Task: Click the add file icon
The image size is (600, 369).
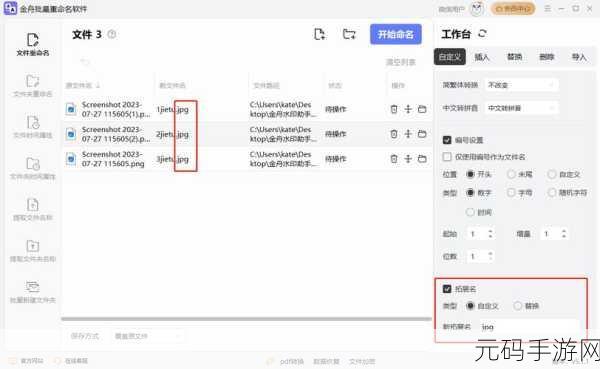Action: 320,34
